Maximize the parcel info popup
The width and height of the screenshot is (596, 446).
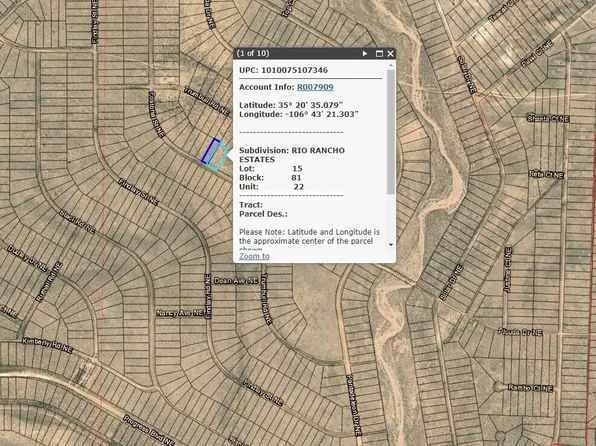(379, 54)
